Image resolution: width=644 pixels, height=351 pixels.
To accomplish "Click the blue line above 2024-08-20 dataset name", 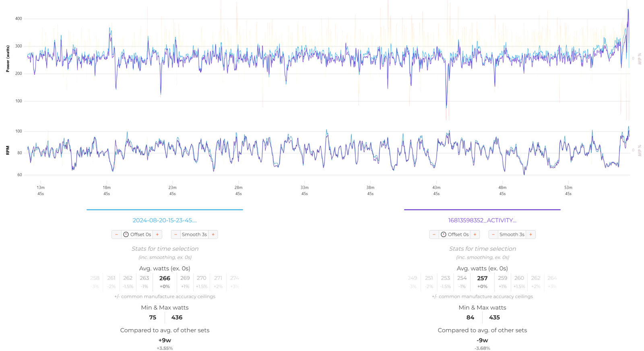I will pyautogui.click(x=165, y=210).
